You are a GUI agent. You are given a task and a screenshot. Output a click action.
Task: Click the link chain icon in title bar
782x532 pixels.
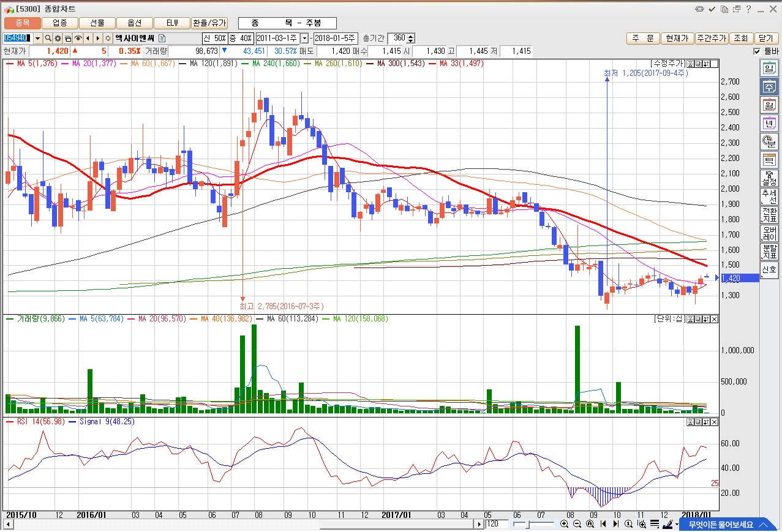click(700, 9)
